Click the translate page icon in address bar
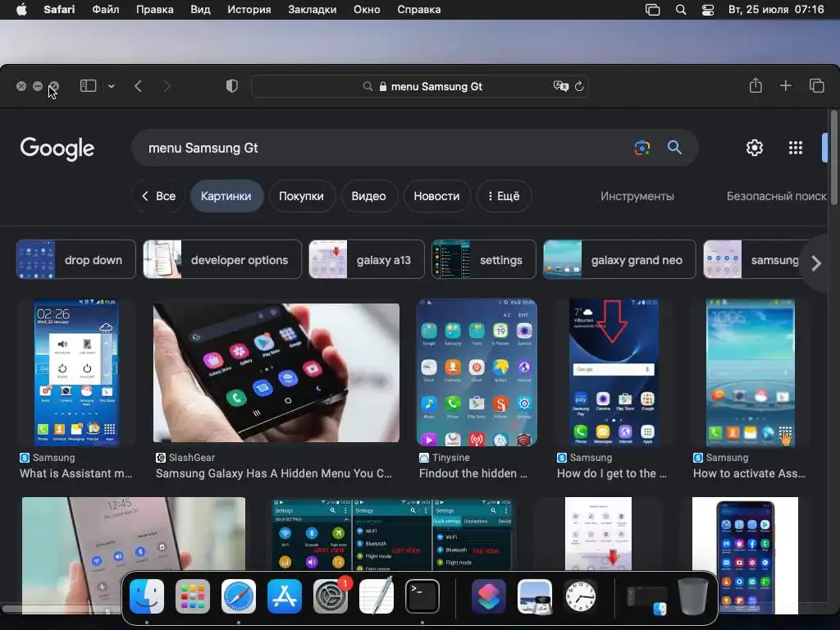Image resolution: width=840 pixels, height=630 pixels. pos(560,85)
